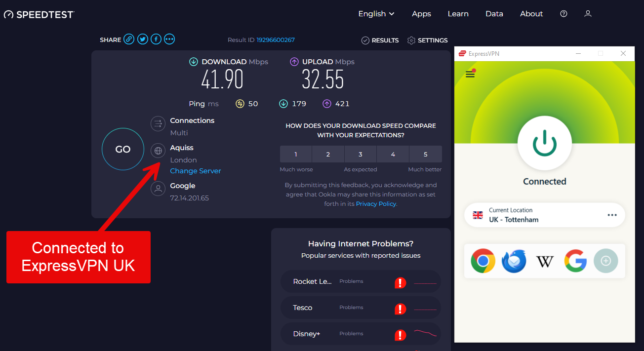This screenshot has width=644, height=351.
Task: Copy the share link icon
Action: pyautogui.click(x=129, y=39)
